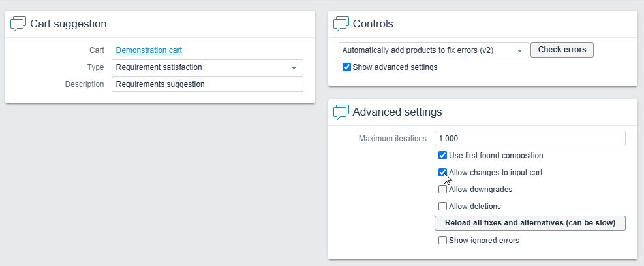This screenshot has width=644, height=266.
Task: Expand the Automatically add products dropdown
Action: click(433, 50)
